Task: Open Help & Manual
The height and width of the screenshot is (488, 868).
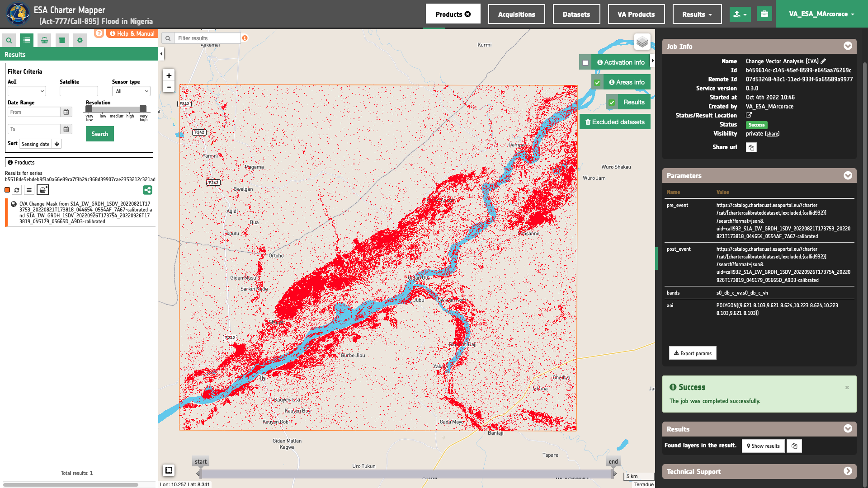Action: pos(132,33)
